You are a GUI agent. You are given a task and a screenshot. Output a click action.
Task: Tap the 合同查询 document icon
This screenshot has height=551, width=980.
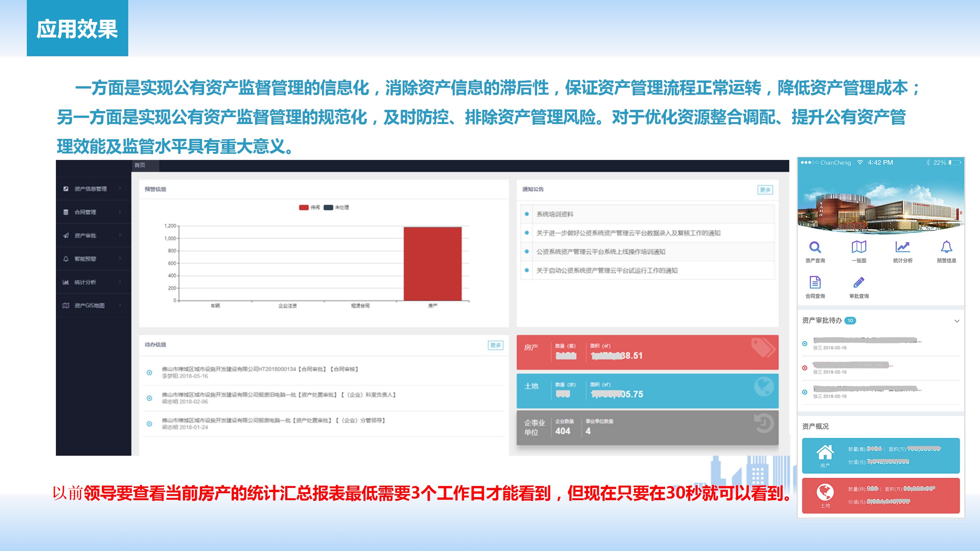pos(815,283)
